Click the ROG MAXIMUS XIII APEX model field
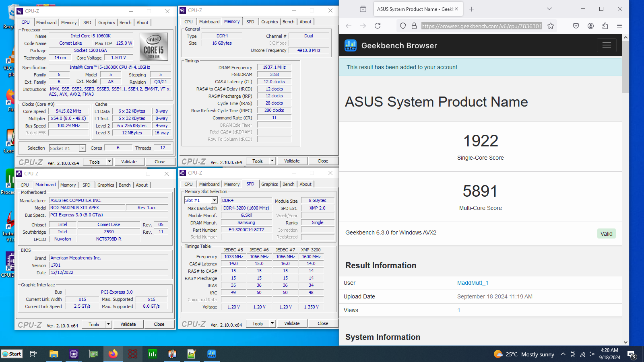 click(x=87, y=208)
